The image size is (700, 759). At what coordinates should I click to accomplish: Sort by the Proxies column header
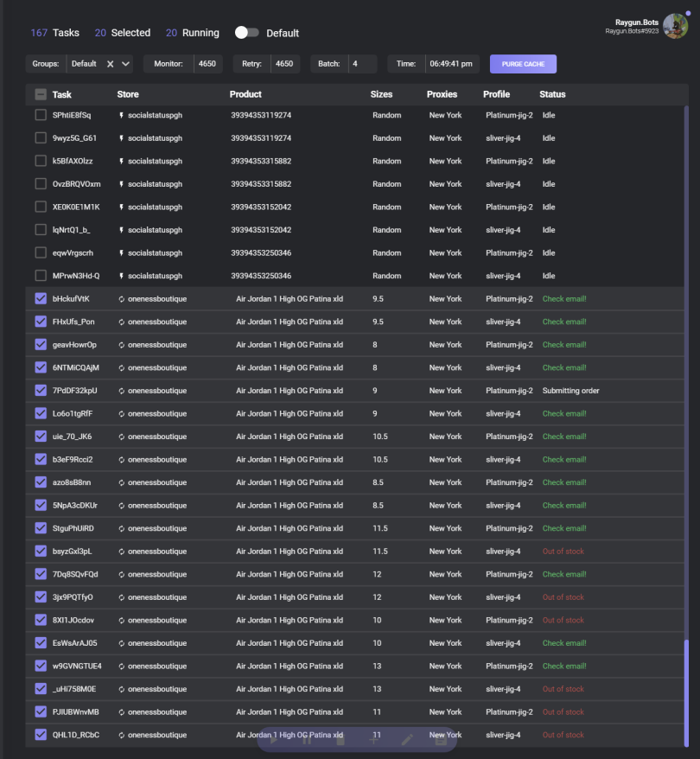point(442,94)
